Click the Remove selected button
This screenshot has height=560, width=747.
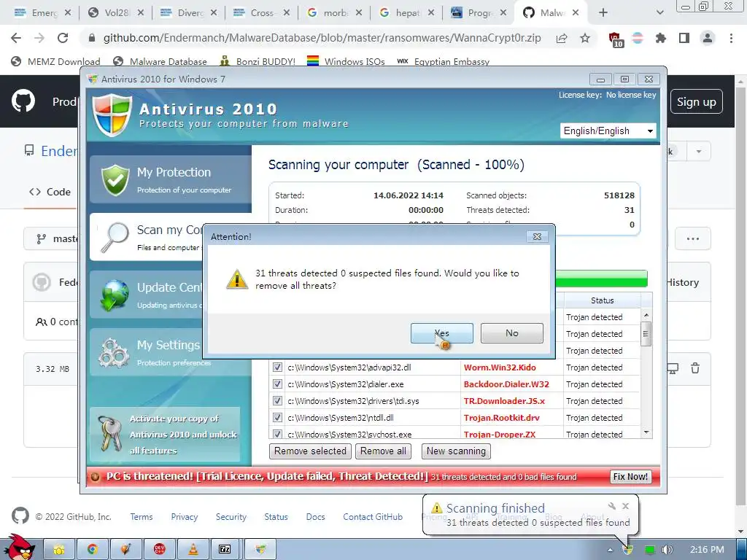pyautogui.click(x=310, y=451)
